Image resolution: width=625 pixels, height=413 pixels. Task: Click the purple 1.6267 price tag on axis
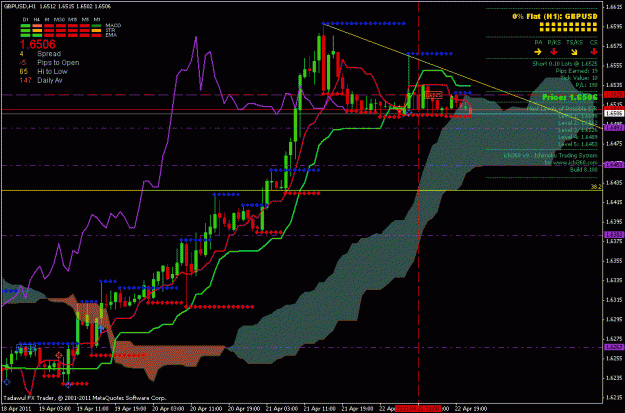coord(612,347)
